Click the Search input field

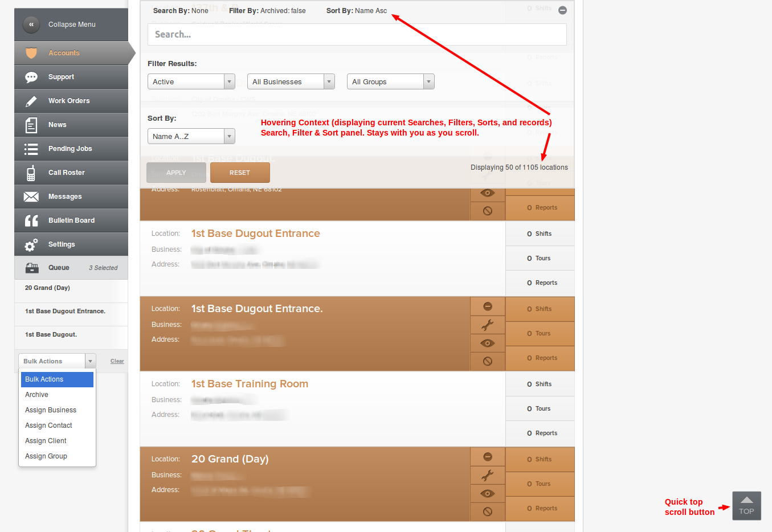pos(357,34)
